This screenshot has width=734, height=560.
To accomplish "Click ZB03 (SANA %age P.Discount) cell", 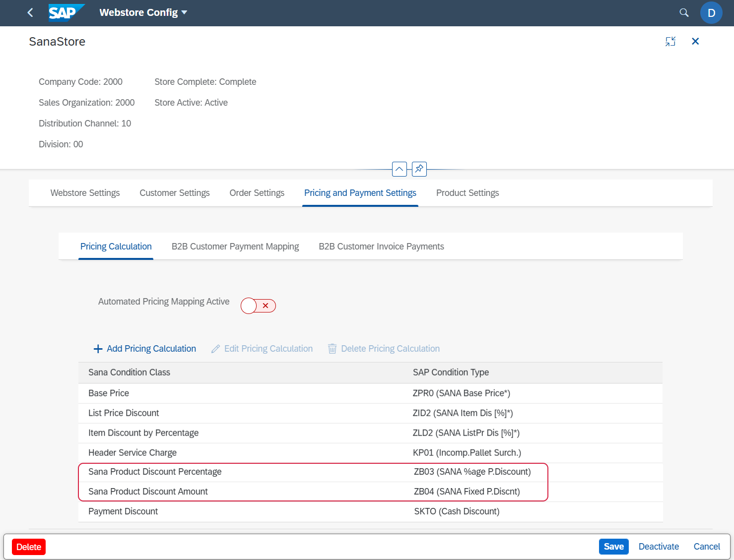I will (472, 472).
